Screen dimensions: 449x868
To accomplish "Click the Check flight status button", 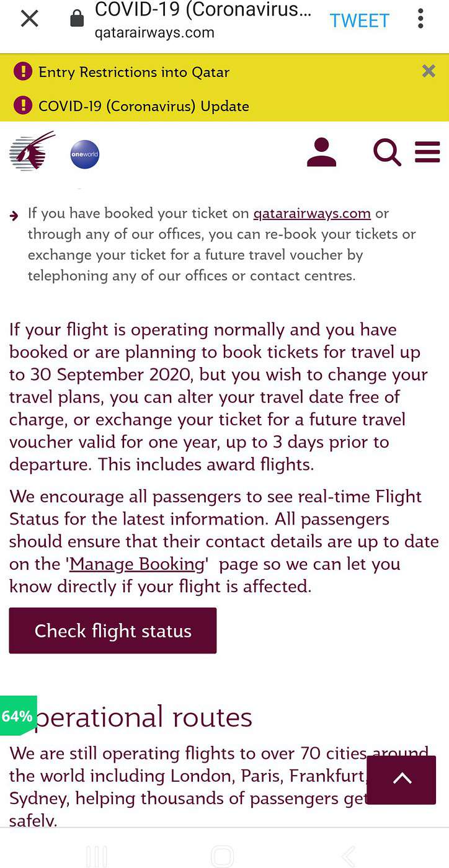I will (x=113, y=631).
